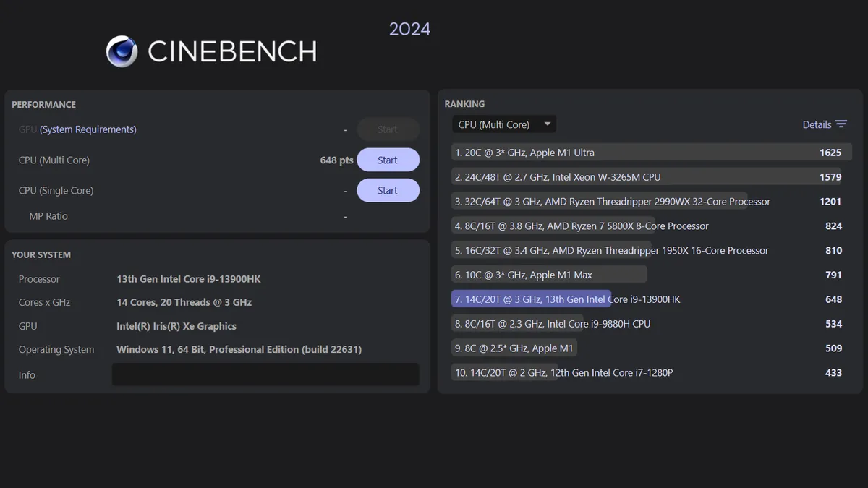Click the disabled GPU Start button

point(388,129)
